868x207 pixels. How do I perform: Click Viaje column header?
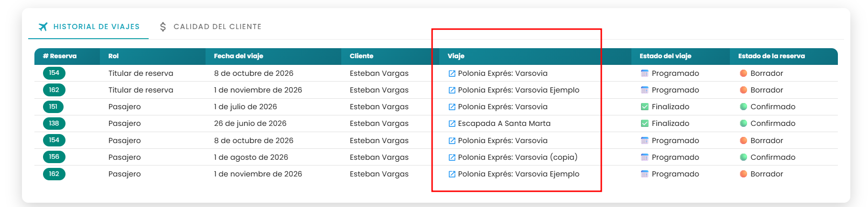coord(456,56)
